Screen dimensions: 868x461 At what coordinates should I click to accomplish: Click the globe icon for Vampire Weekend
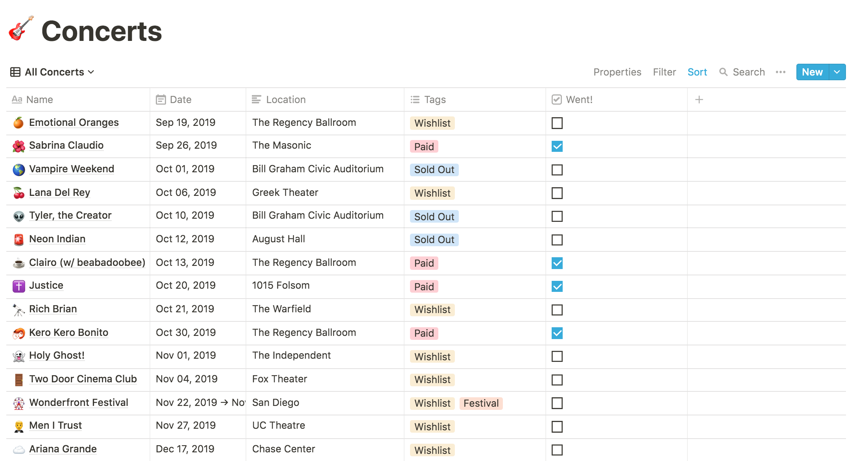pos(18,170)
